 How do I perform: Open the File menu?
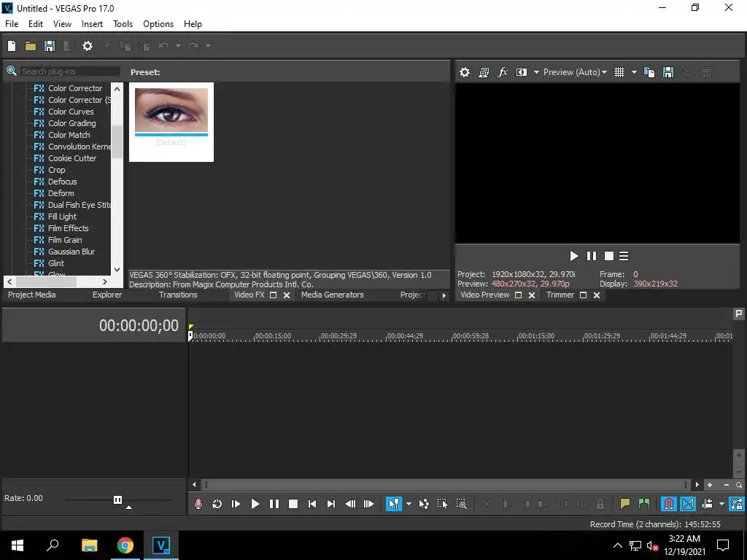click(12, 24)
